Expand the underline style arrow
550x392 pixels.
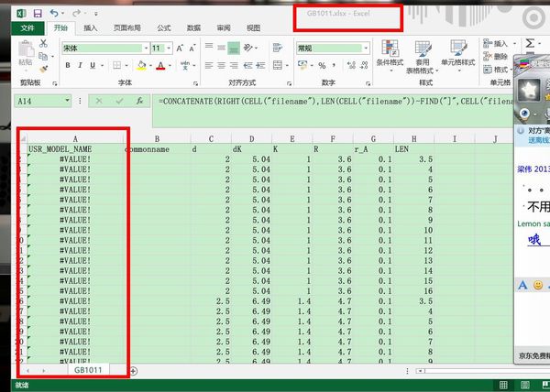pyautogui.click(x=102, y=66)
